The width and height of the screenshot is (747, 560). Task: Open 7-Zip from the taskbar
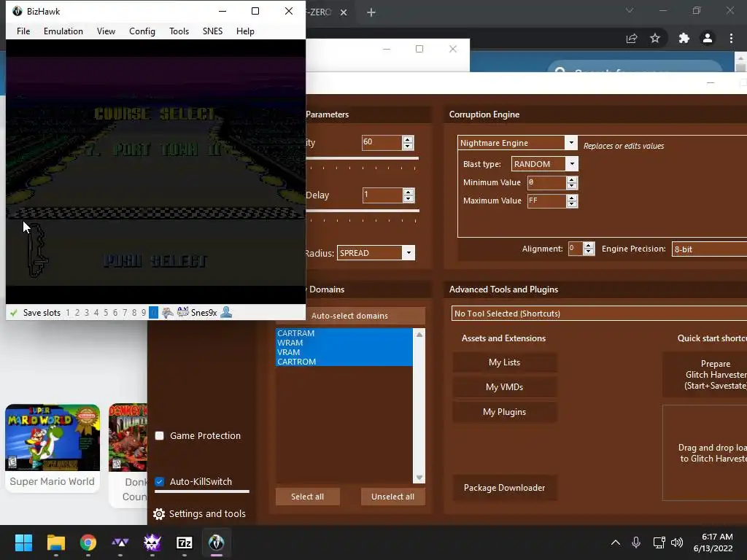(x=185, y=542)
